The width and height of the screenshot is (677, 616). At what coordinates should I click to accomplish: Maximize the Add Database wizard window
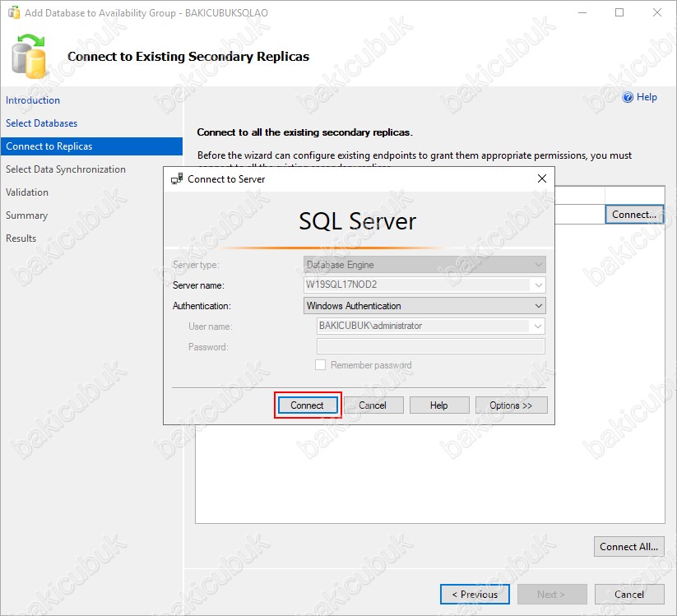[619, 12]
